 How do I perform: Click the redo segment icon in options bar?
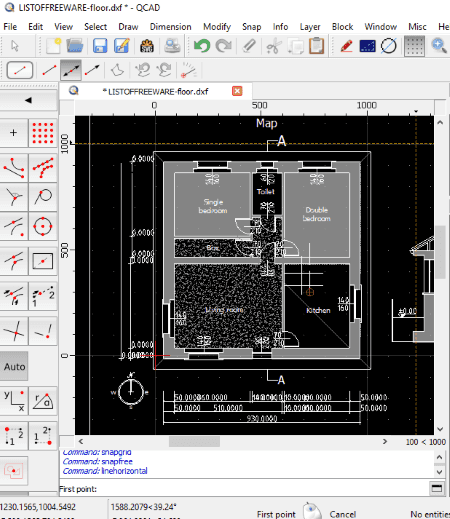pos(164,70)
